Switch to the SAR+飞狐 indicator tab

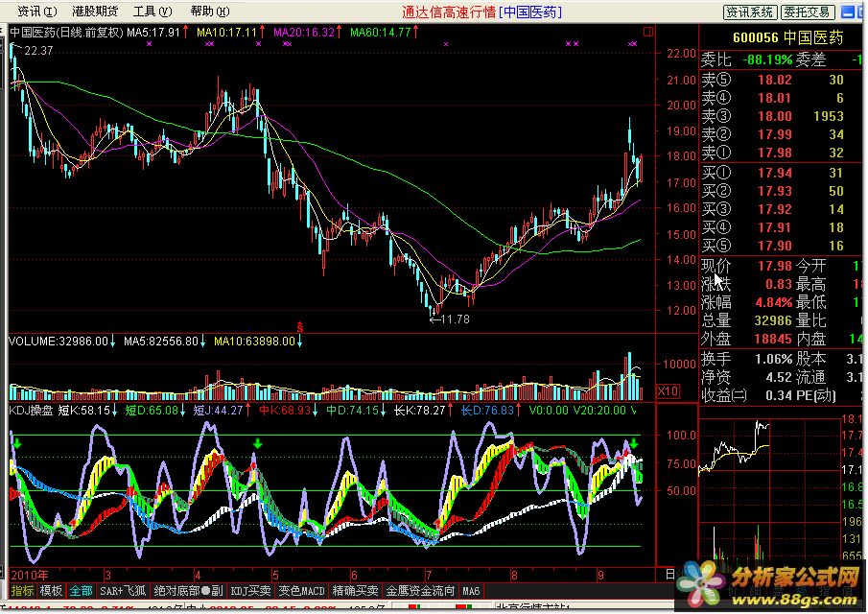(x=123, y=591)
